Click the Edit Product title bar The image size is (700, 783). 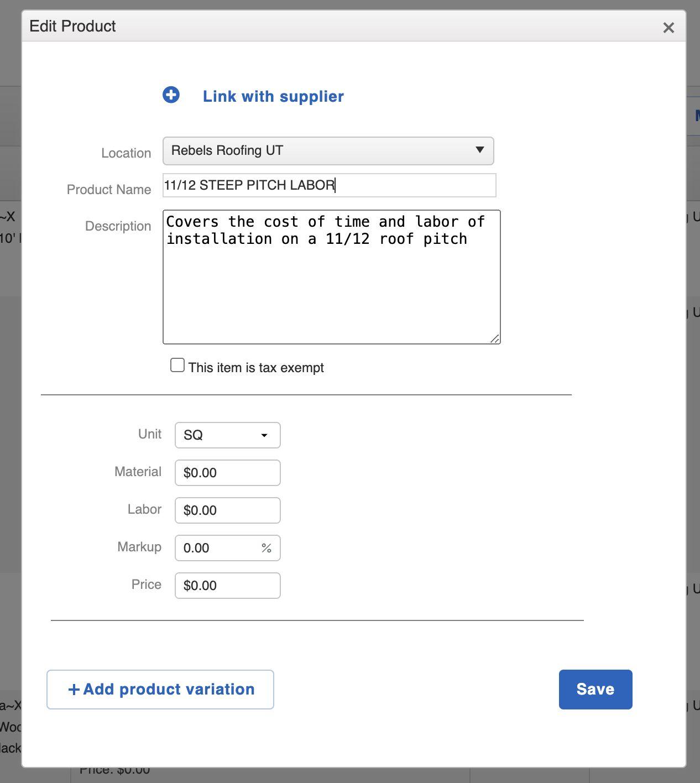pyautogui.click(x=332, y=26)
